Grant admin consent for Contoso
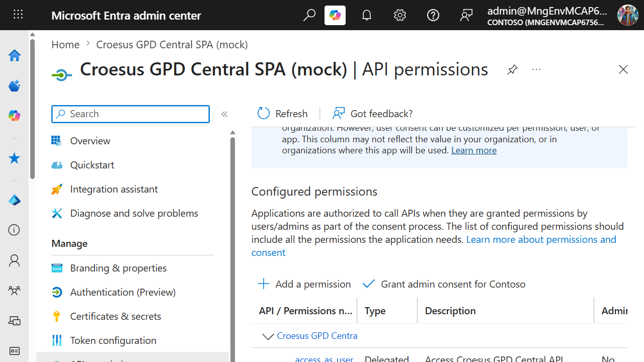644x362 pixels. [x=444, y=284]
